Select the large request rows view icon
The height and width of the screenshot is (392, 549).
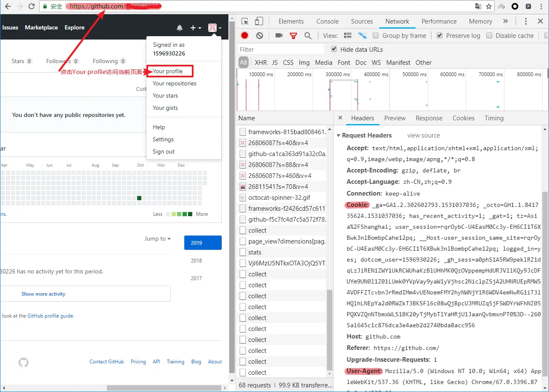click(x=347, y=36)
